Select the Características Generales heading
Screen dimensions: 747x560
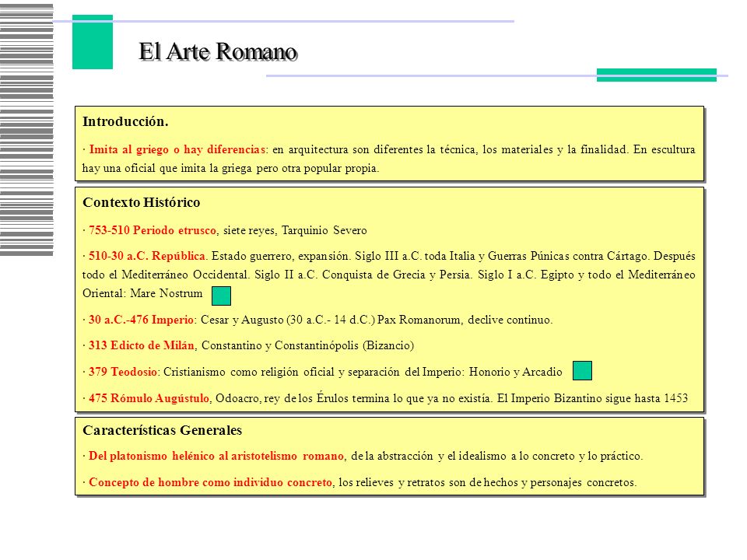pos(162,430)
